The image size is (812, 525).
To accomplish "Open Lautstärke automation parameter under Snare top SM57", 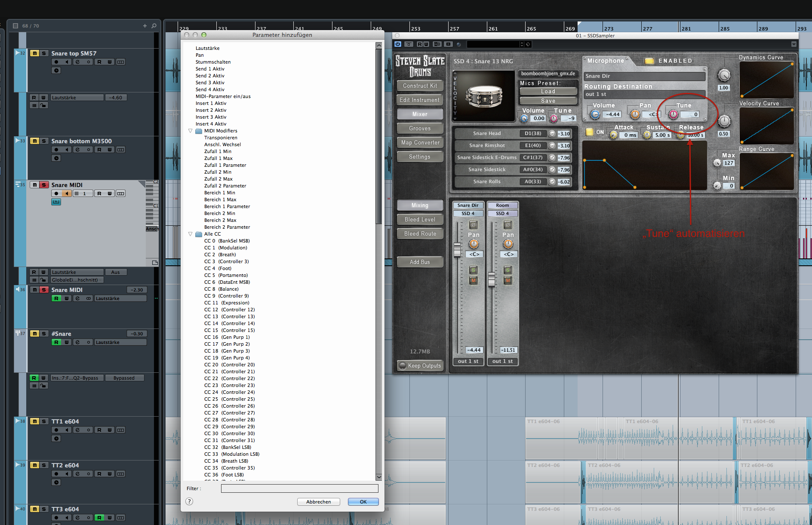I will [x=77, y=98].
